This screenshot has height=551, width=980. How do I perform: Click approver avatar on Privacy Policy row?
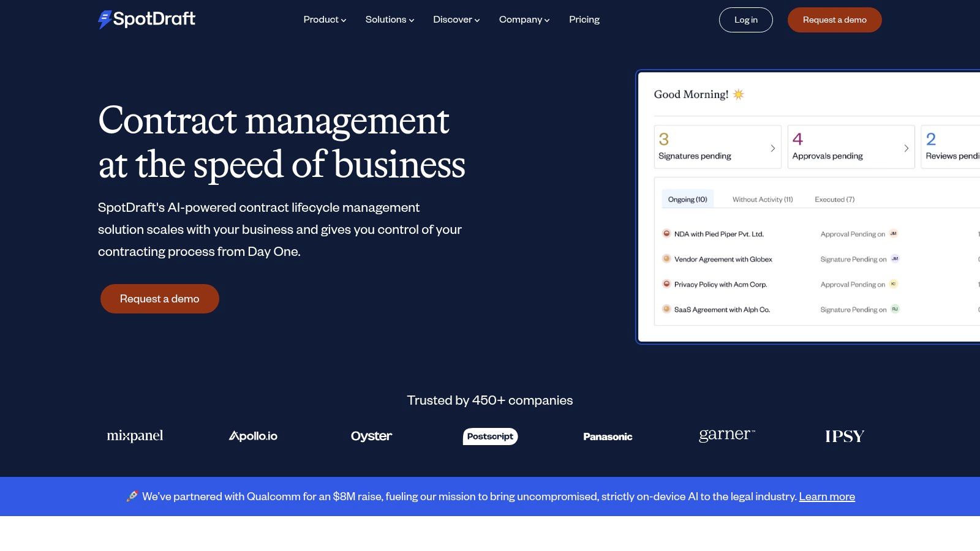click(x=893, y=283)
